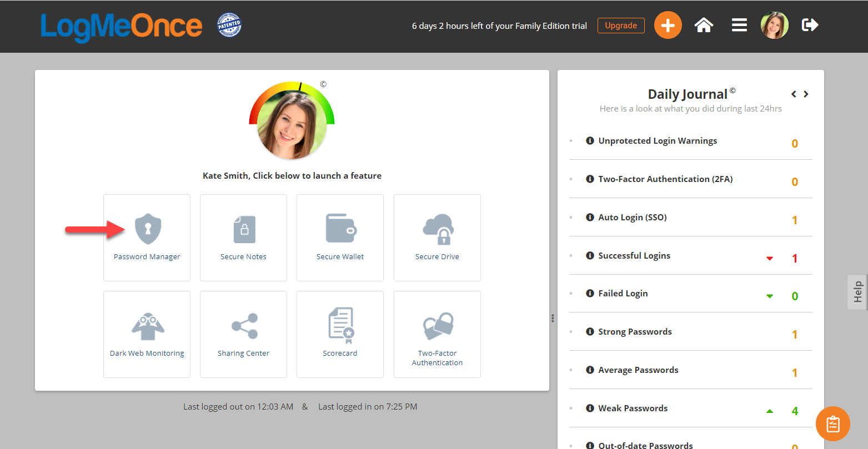Viewport: 868px width, 449px height.
Task: Click info icon beside Weak Passwords
Action: tap(590, 408)
